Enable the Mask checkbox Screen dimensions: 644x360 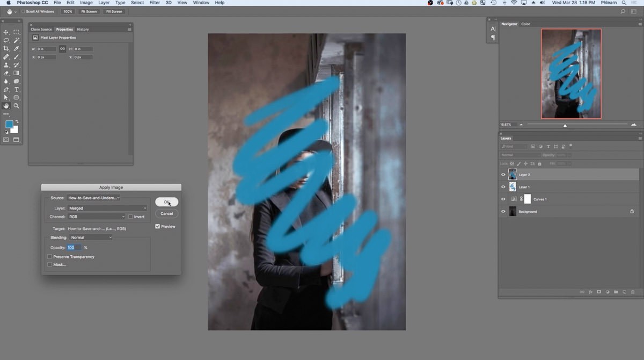click(x=50, y=264)
